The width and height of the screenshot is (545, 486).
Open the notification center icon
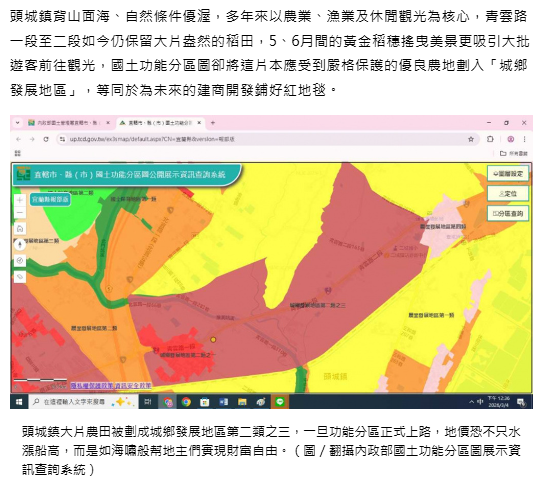point(521,402)
